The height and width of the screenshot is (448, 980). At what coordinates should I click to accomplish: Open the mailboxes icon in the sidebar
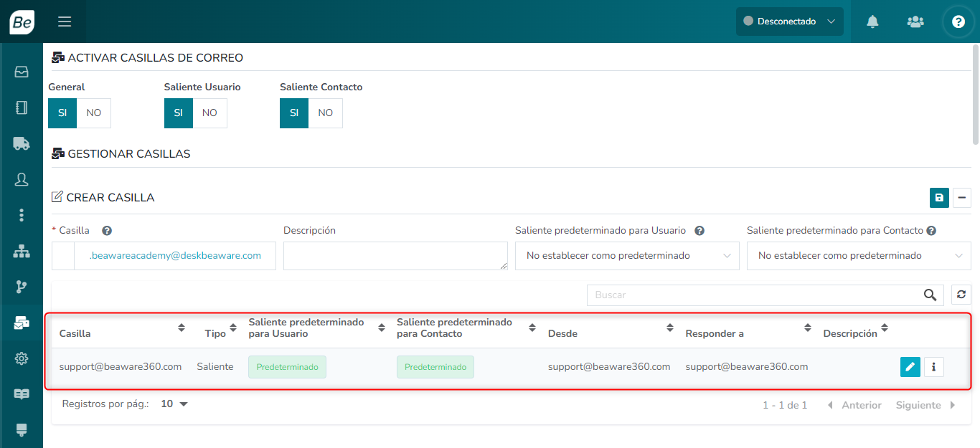click(x=22, y=323)
